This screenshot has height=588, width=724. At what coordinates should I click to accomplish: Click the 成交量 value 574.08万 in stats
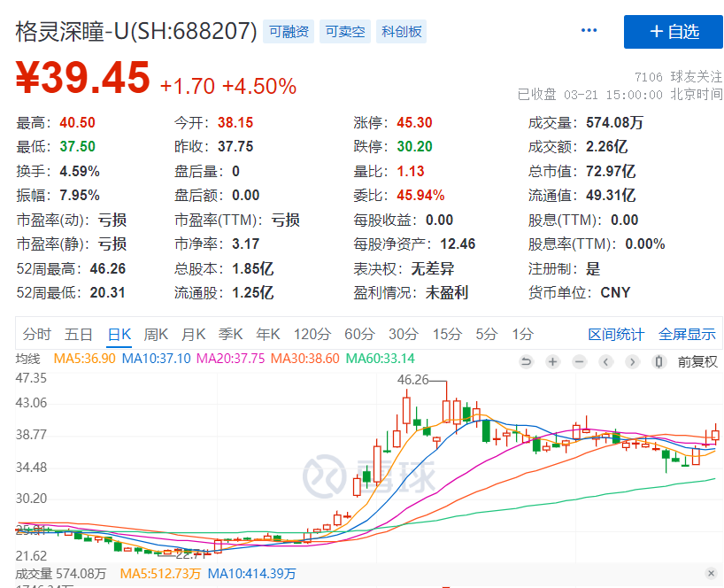pos(614,122)
